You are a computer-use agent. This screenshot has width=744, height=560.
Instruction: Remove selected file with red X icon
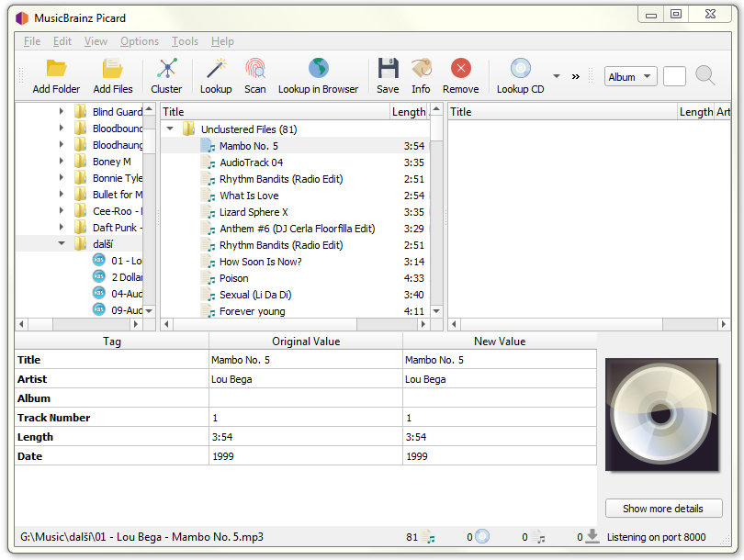(461, 68)
